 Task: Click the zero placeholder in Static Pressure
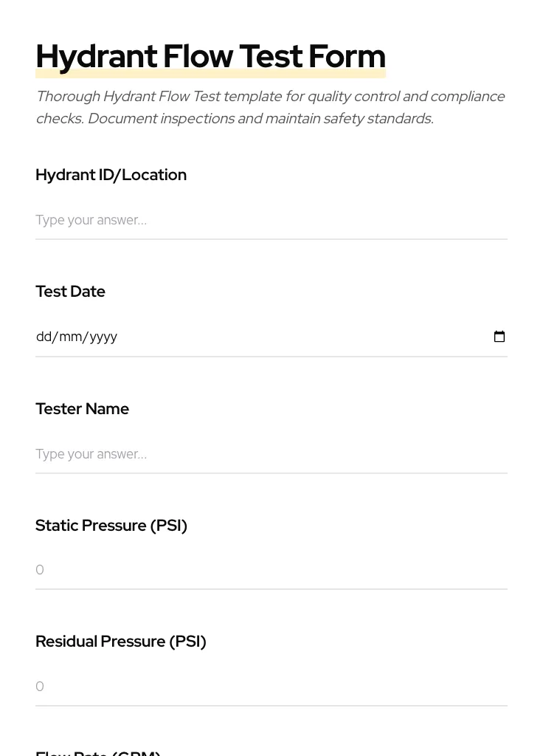pos(40,569)
